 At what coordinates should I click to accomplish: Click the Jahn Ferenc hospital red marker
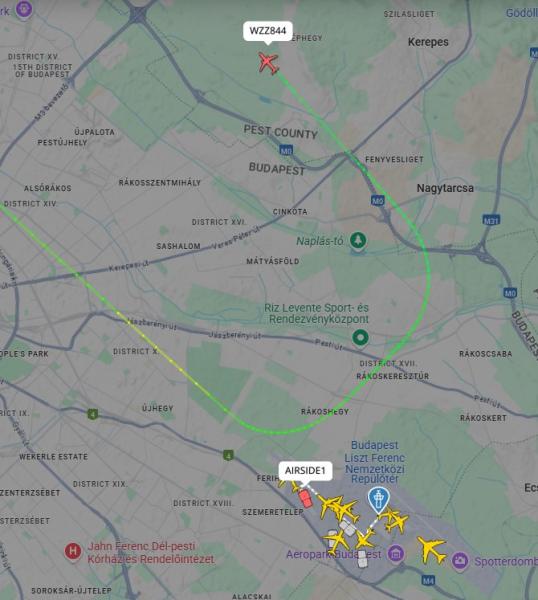click(x=73, y=551)
